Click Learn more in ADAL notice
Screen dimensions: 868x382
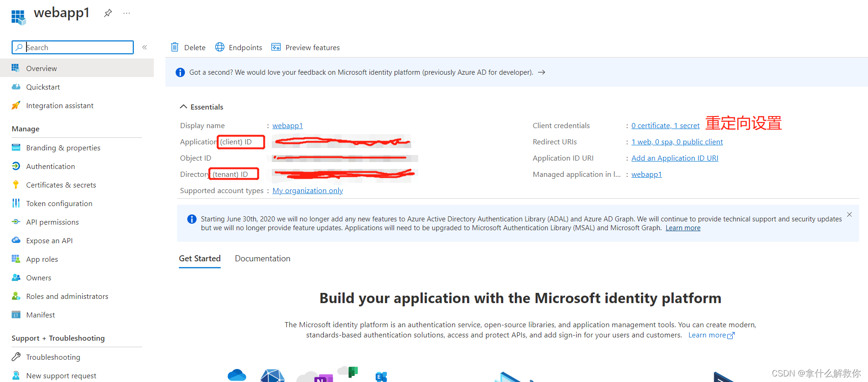683,228
